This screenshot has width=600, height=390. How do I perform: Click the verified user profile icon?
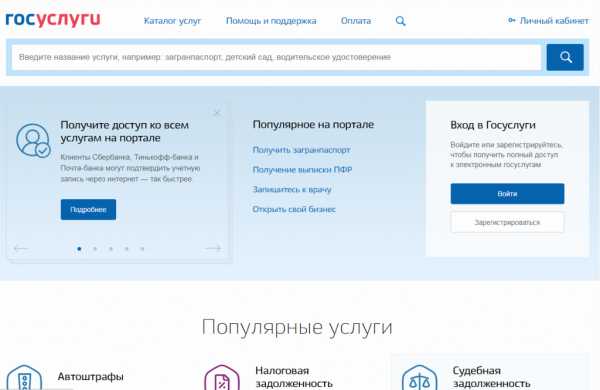34,140
